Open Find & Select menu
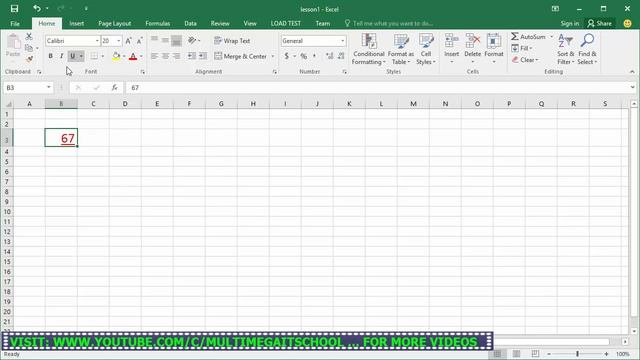The height and width of the screenshot is (360, 640). [x=587, y=49]
